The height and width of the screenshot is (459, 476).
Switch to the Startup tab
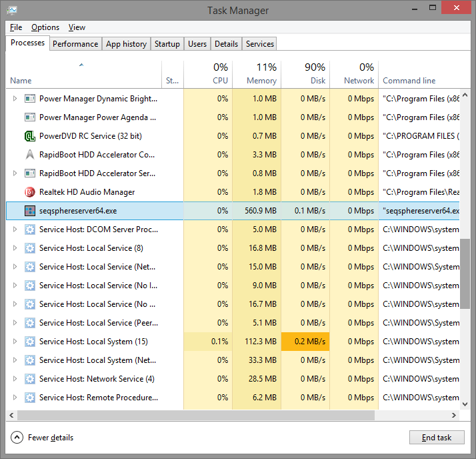167,44
